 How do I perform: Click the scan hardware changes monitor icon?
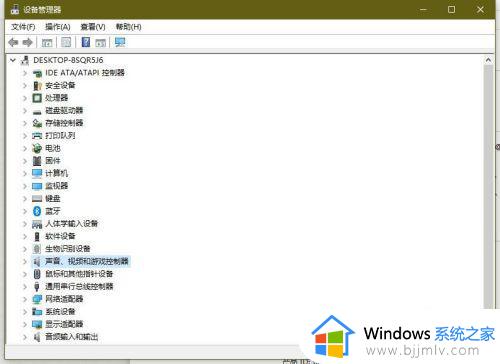pos(120,42)
